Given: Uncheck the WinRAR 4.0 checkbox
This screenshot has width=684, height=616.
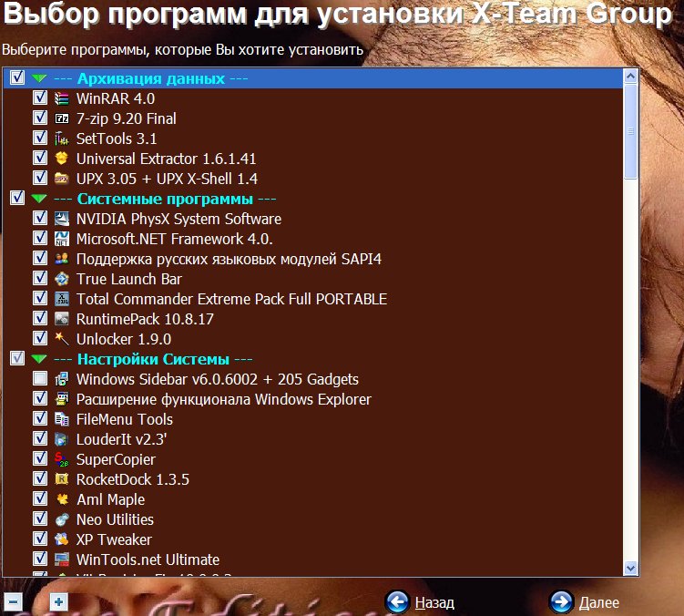Looking at the screenshot, I should [x=40, y=98].
